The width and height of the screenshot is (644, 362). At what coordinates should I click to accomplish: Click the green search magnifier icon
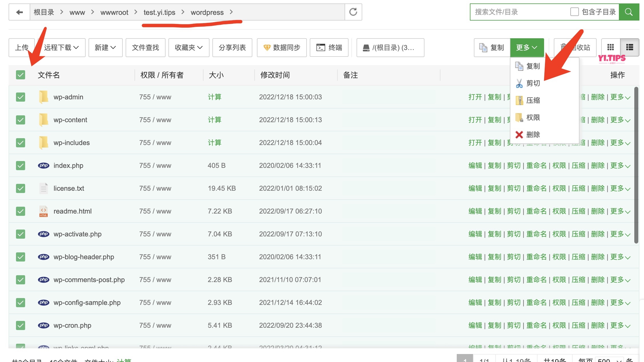[x=629, y=12]
